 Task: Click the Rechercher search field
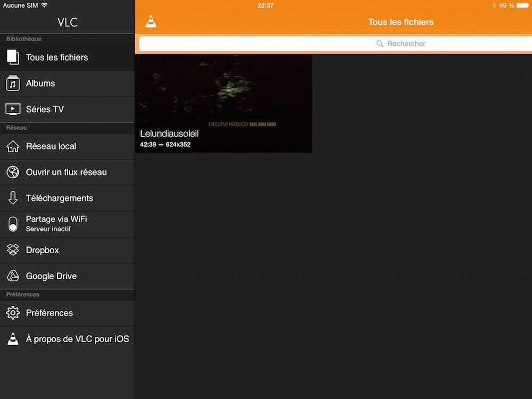click(x=335, y=44)
